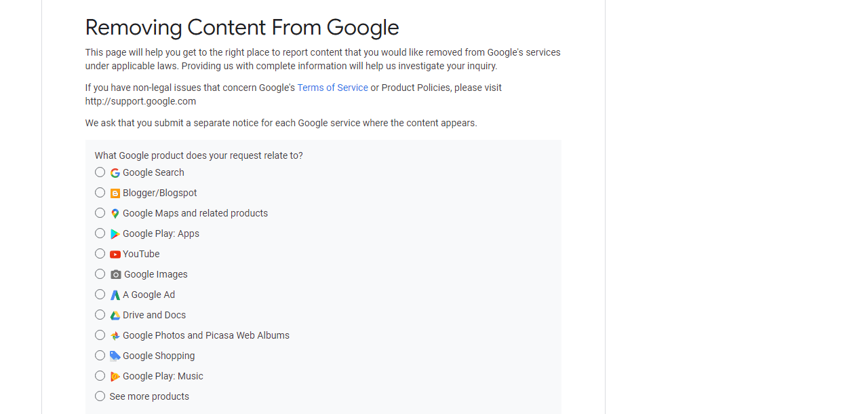This screenshot has height=414, width=868.
Task: Click the orange Blogger/Blogspot icon
Action: 115,193
